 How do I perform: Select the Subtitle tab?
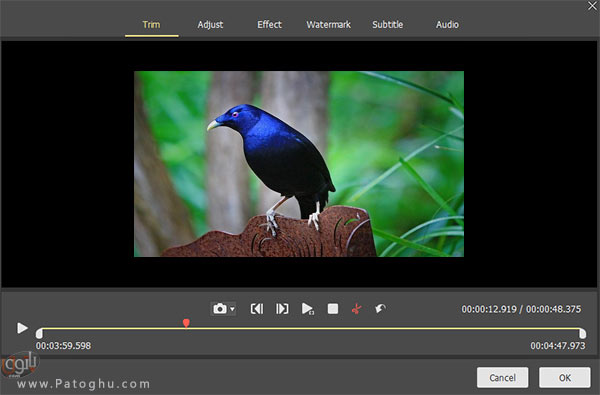pos(388,24)
